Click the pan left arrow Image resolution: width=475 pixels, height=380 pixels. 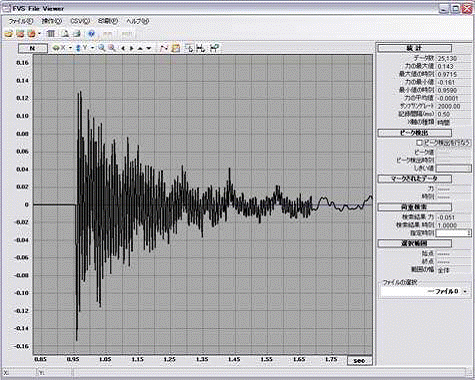tap(123, 49)
